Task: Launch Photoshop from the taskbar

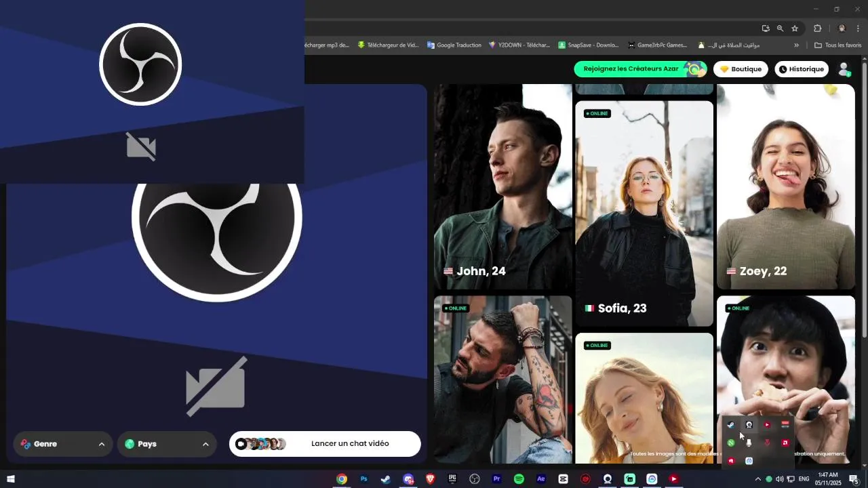Action: click(x=364, y=479)
